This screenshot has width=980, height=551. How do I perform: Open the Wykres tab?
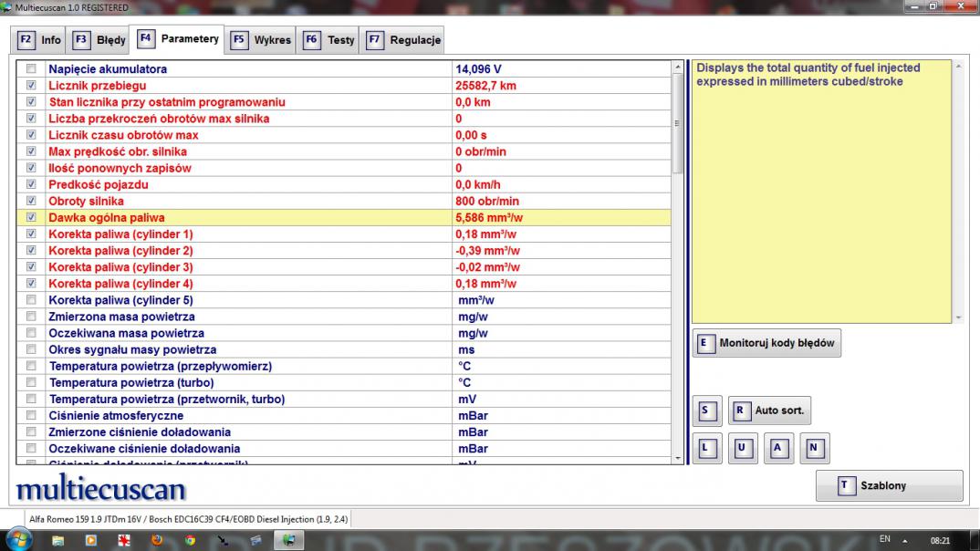coord(262,40)
